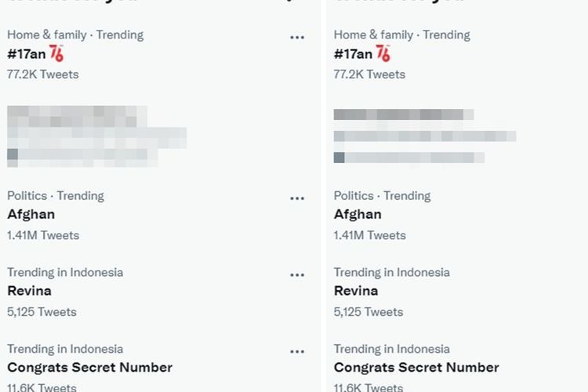The width and height of the screenshot is (588, 392).
Task: Open the #17an hashtag in the left panel
Action: [26, 54]
